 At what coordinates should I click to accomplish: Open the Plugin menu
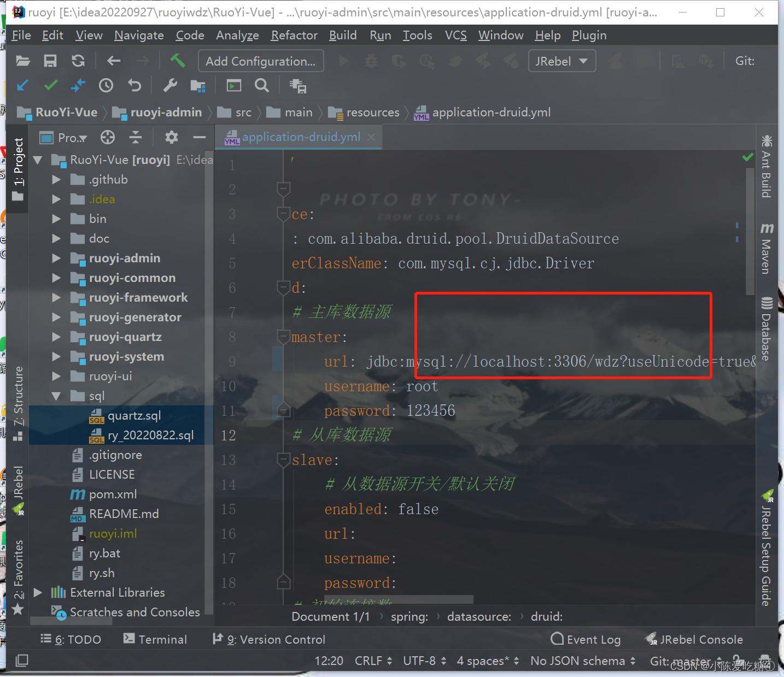[589, 36]
